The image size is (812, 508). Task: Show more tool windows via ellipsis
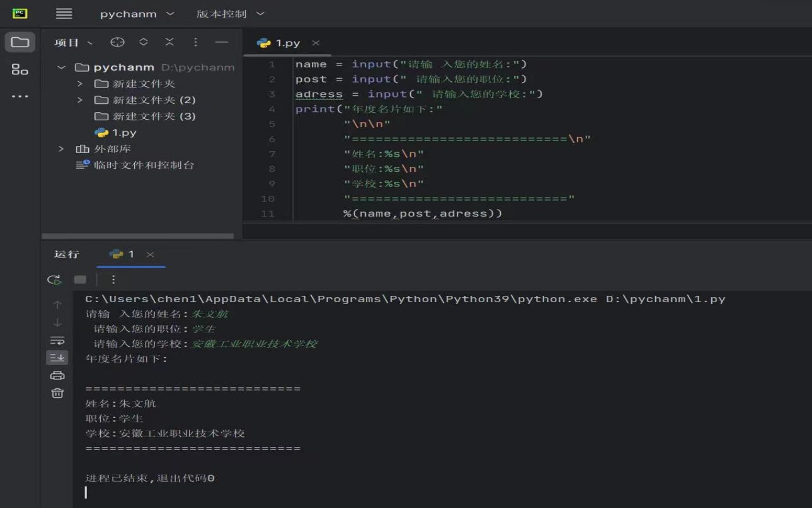tap(20, 97)
